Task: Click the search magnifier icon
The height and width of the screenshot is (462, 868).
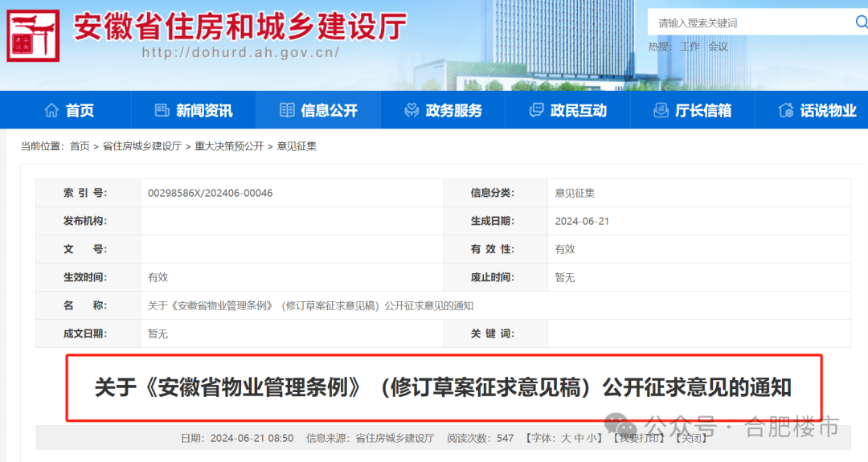Action: [862, 22]
